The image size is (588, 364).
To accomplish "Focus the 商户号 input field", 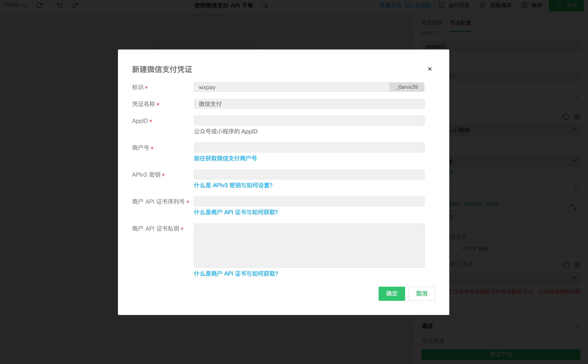I will click(x=309, y=148).
